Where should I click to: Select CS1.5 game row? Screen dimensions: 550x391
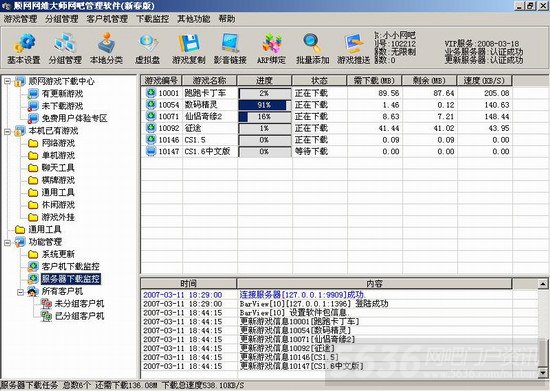[x=326, y=140]
